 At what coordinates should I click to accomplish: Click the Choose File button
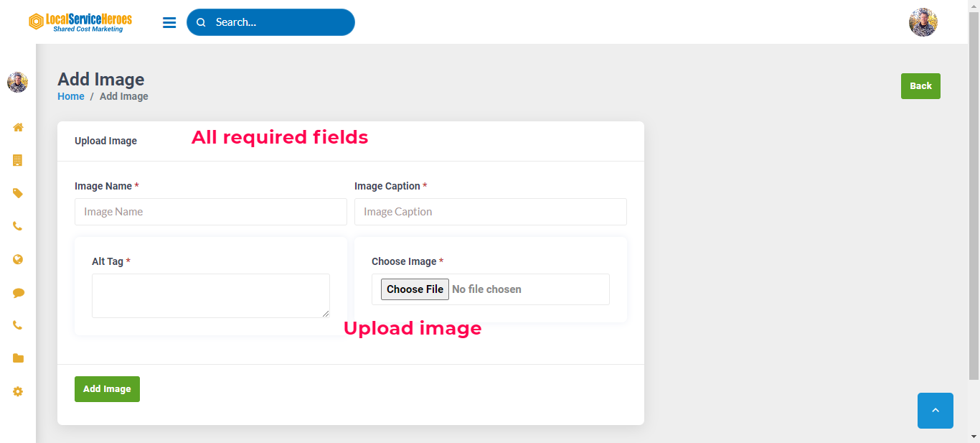pos(415,289)
